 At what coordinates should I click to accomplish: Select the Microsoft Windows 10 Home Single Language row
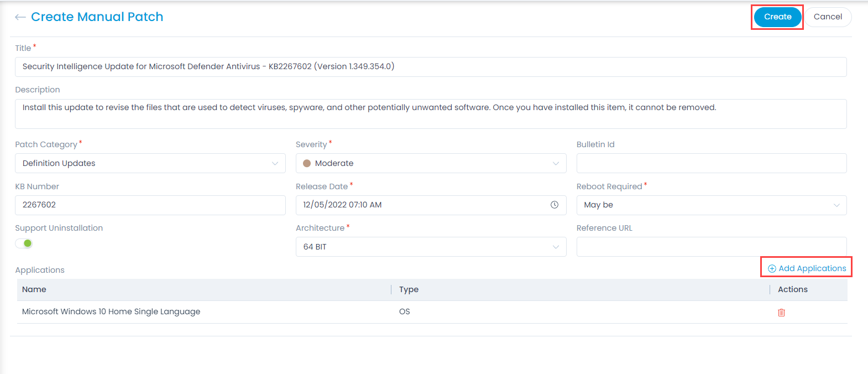click(x=432, y=312)
